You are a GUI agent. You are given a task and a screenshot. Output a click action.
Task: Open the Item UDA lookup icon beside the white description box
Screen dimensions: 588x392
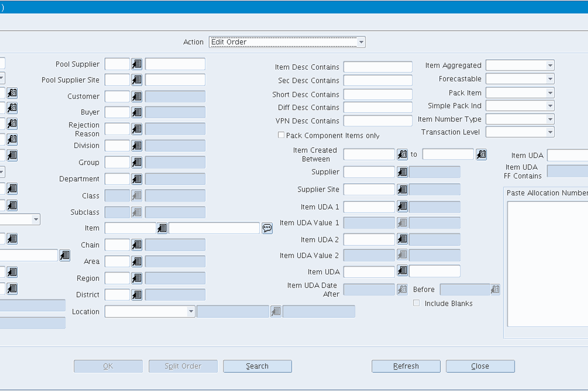(402, 270)
